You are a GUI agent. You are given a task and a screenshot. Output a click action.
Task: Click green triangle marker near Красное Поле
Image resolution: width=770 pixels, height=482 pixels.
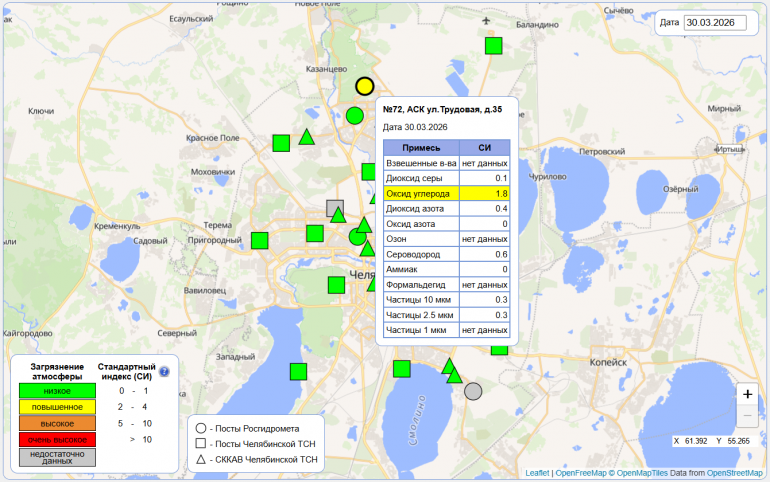307,138
